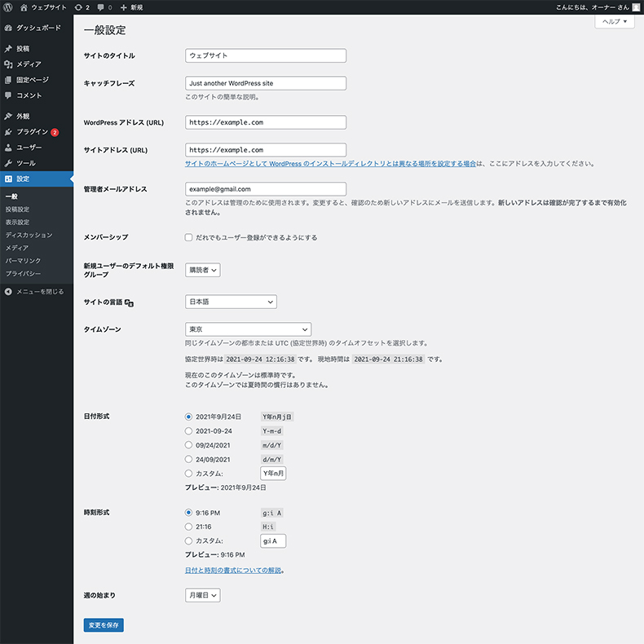Choose the 21:16 H:i time format

pyautogui.click(x=189, y=527)
